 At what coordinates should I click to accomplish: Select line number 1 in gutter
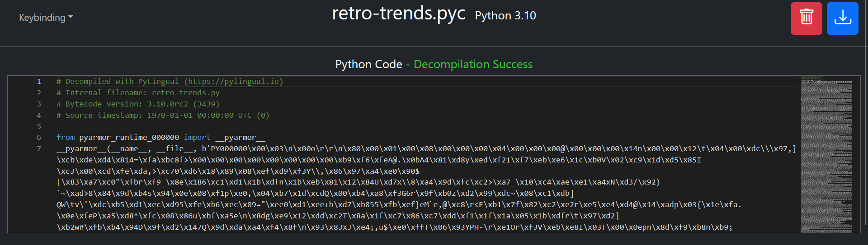pyautogui.click(x=39, y=82)
